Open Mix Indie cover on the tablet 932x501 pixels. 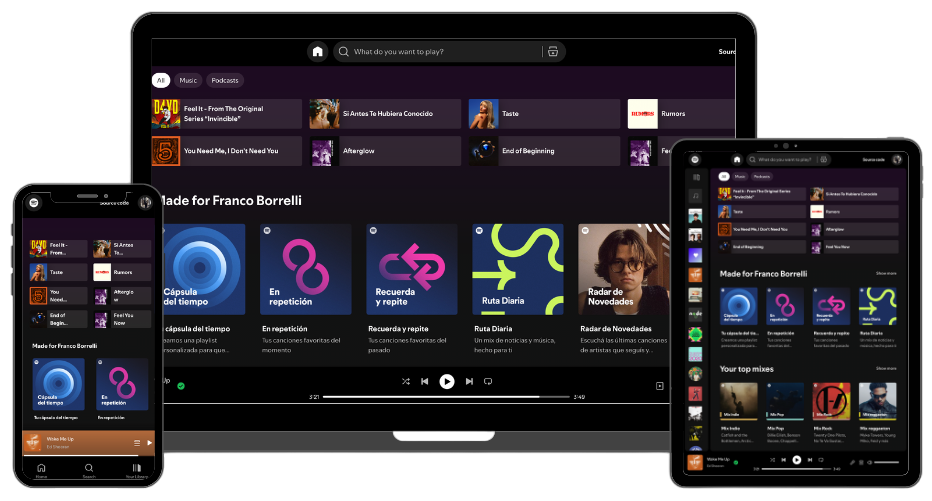[x=739, y=401]
